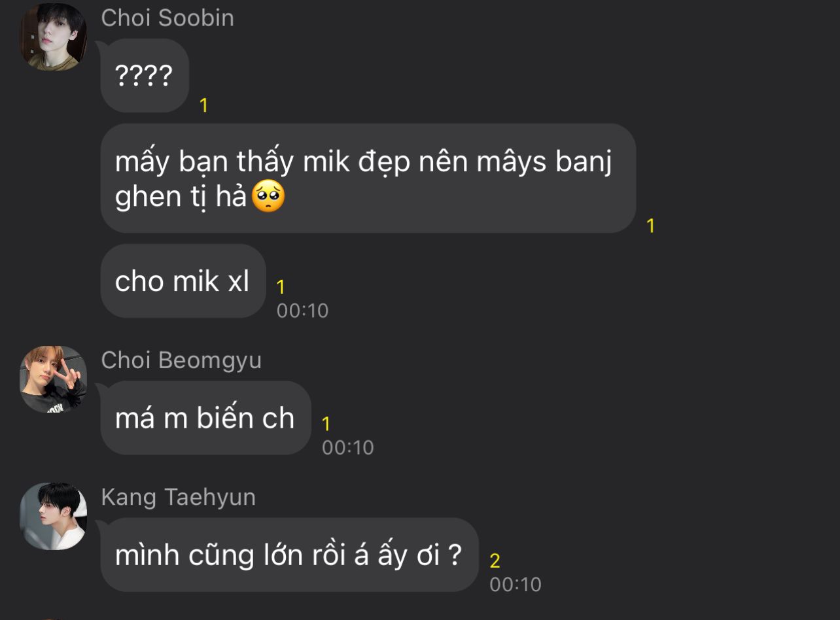Click unread count beside Beomgyu's message

(326, 424)
